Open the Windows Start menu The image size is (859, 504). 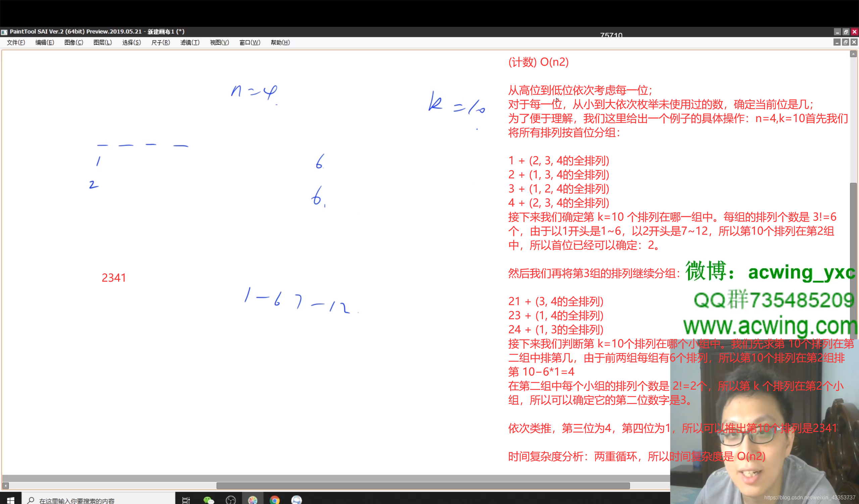click(10, 500)
